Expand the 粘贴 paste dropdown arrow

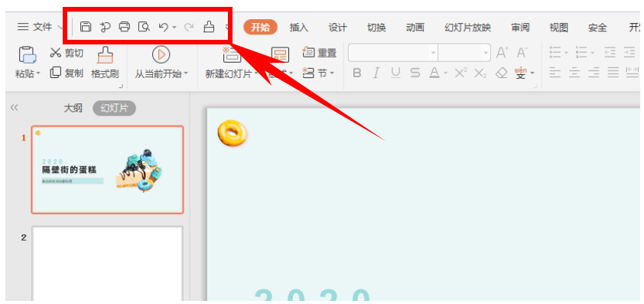pos(38,74)
